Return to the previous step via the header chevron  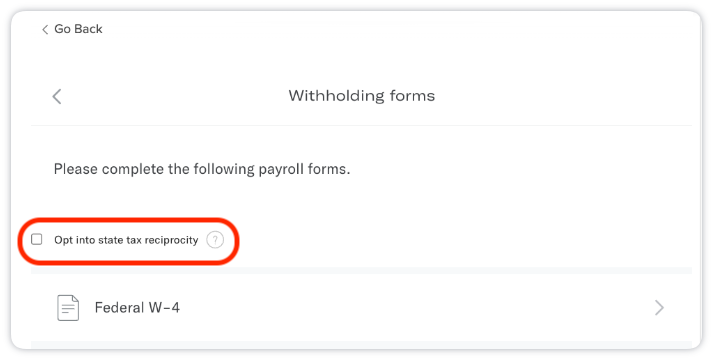coord(57,96)
